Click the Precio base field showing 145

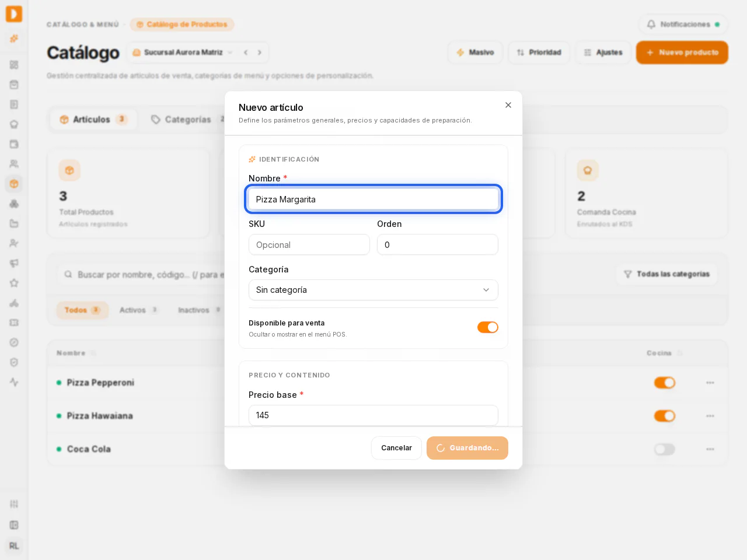point(373,415)
